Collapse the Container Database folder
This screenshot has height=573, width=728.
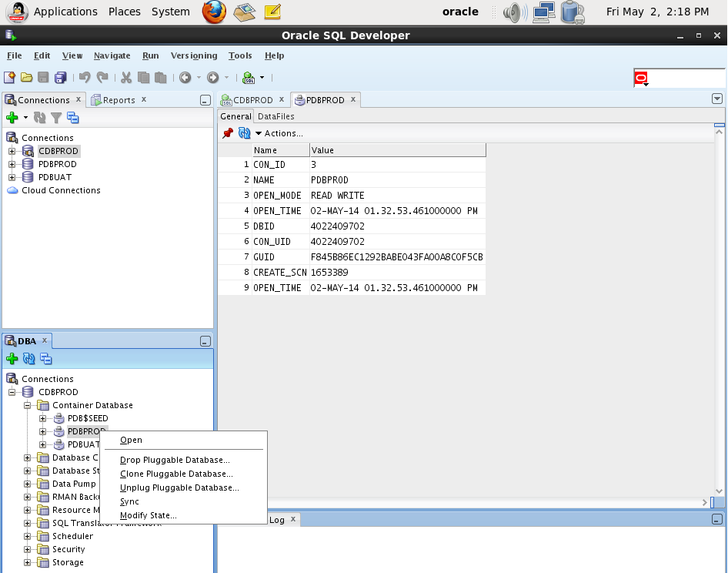coord(28,405)
